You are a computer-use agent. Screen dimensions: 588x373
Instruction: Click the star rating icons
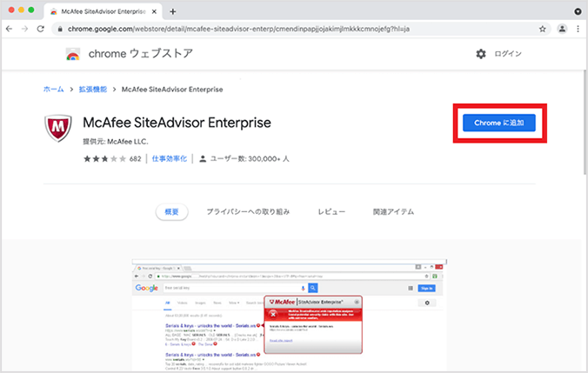point(104,159)
